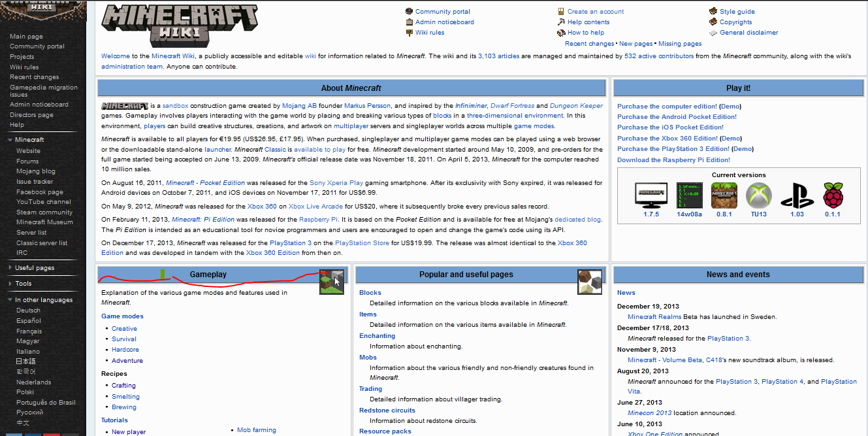Viewport: 868px width, 436px height.
Task: Open the Crafting recipes link
Action: tap(123, 386)
